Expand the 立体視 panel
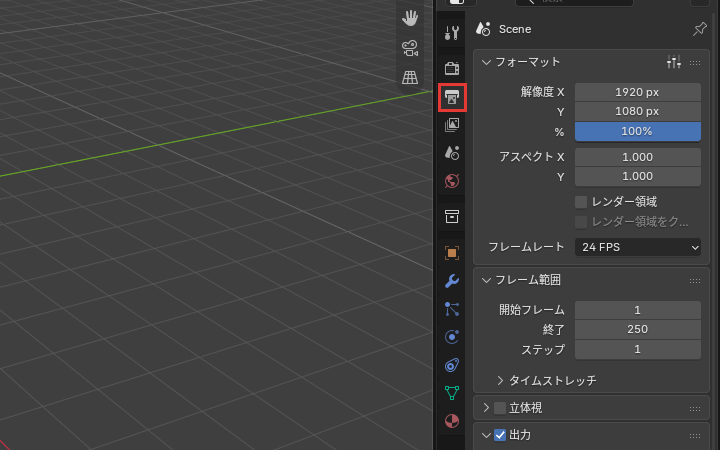The width and height of the screenshot is (720, 450). [486, 407]
